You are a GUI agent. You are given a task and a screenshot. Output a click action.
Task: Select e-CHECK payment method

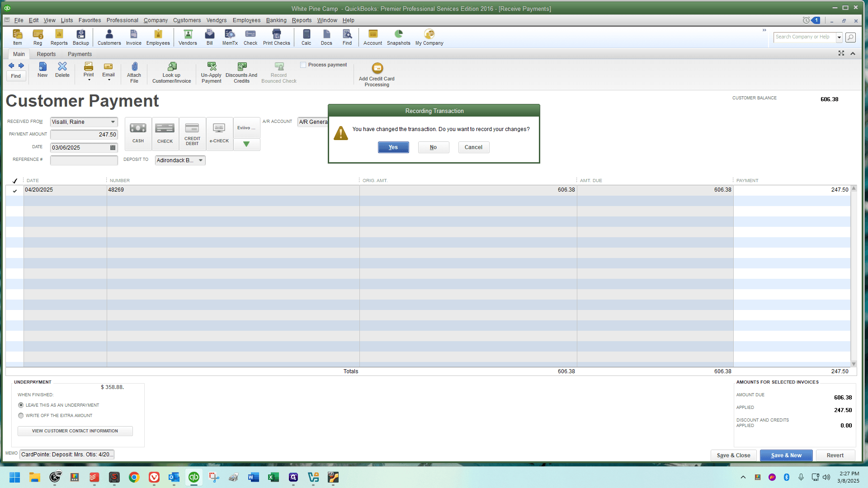219,134
